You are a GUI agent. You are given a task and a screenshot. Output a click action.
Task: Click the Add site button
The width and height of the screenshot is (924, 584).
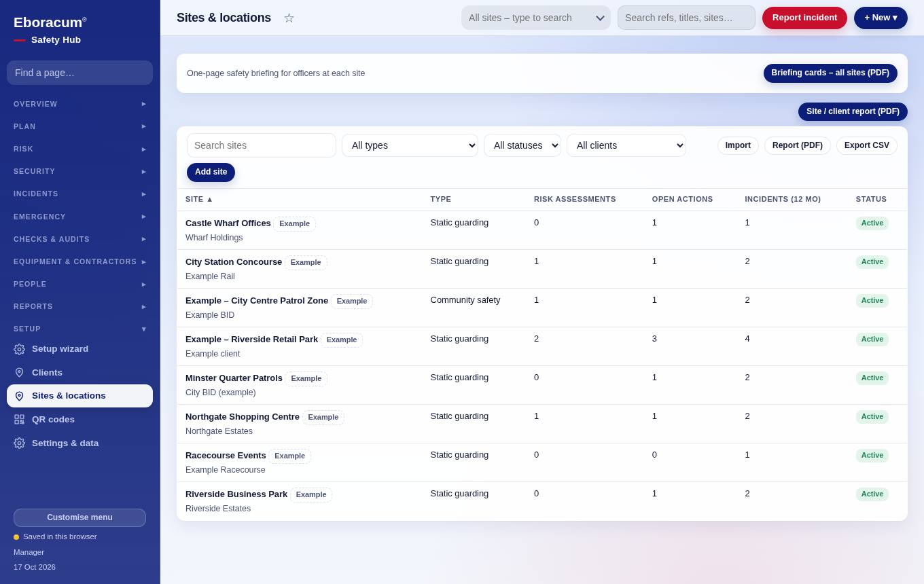(x=211, y=172)
